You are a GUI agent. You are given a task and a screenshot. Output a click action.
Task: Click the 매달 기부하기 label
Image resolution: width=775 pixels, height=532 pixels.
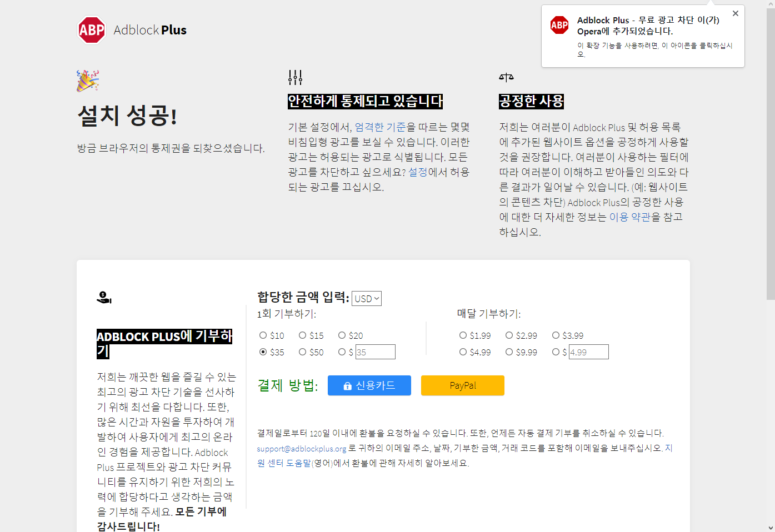pyautogui.click(x=489, y=314)
